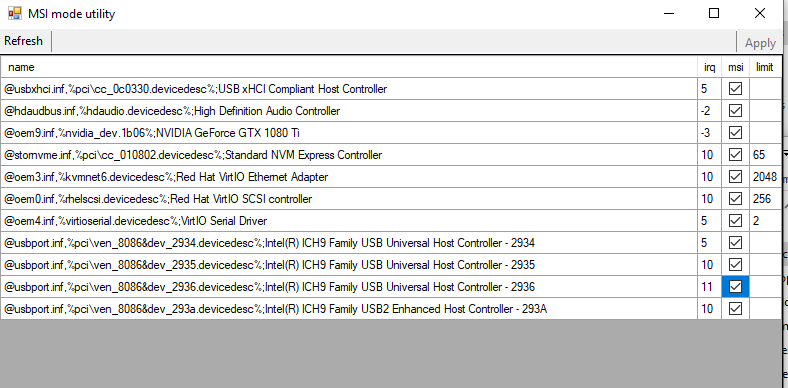
Task: Toggle MSI checkbox for USB xHCI Host Controller
Action: [735, 89]
